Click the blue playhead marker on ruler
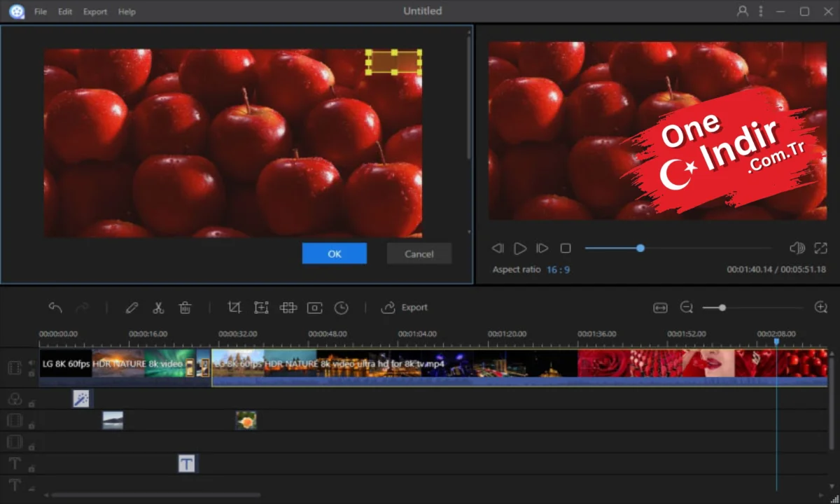 tap(776, 342)
